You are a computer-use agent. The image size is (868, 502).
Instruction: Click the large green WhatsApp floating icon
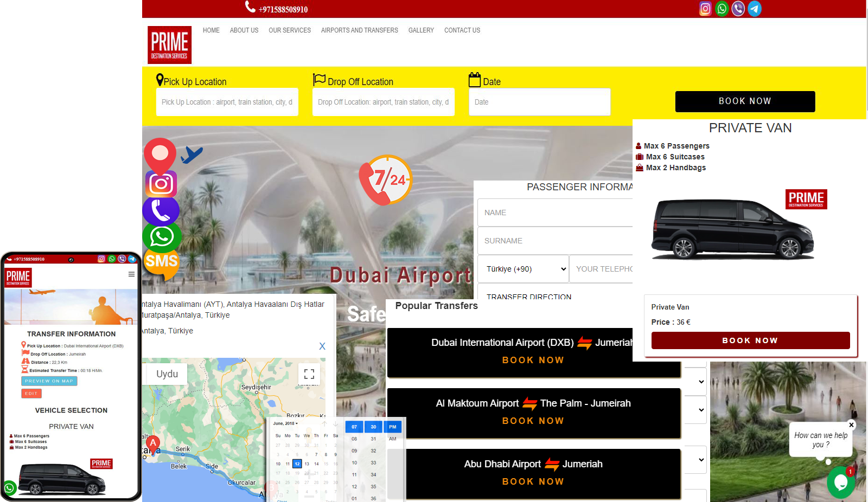[162, 237]
